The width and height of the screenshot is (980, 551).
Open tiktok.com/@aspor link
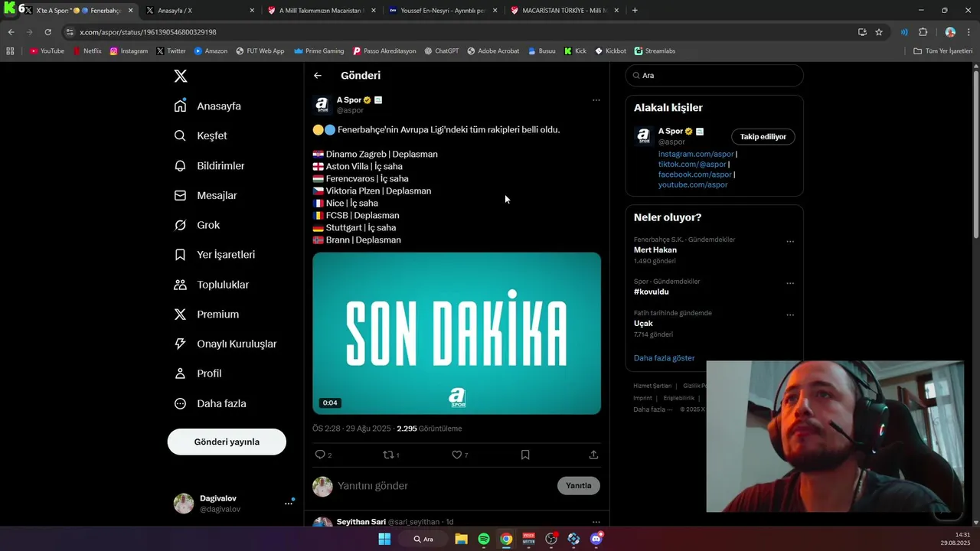(692, 164)
